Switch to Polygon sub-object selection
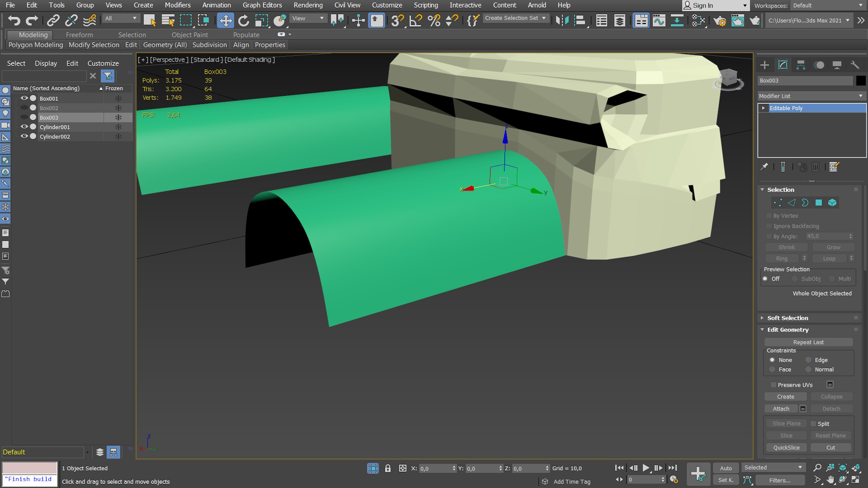868x488 pixels. pyautogui.click(x=819, y=203)
